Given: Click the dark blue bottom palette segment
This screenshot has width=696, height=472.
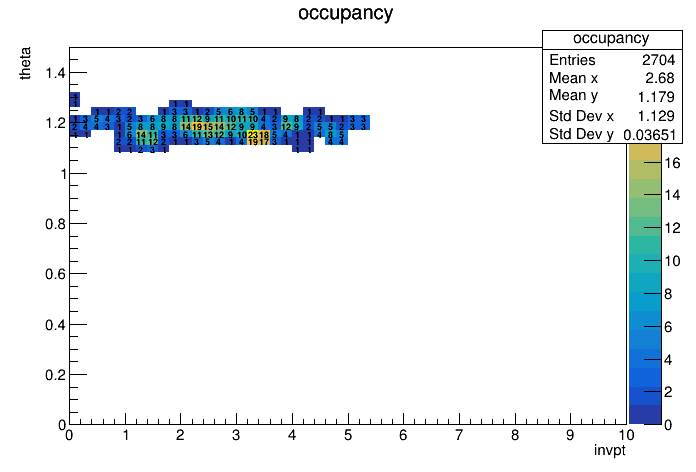Looking at the screenshot, I should coord(645,415).
